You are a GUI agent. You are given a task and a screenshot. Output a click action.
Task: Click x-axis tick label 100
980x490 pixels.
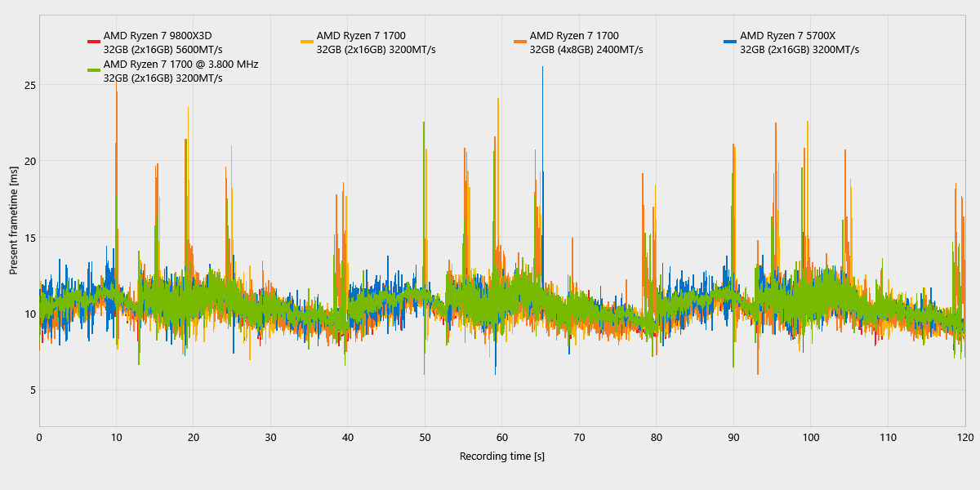811,438
